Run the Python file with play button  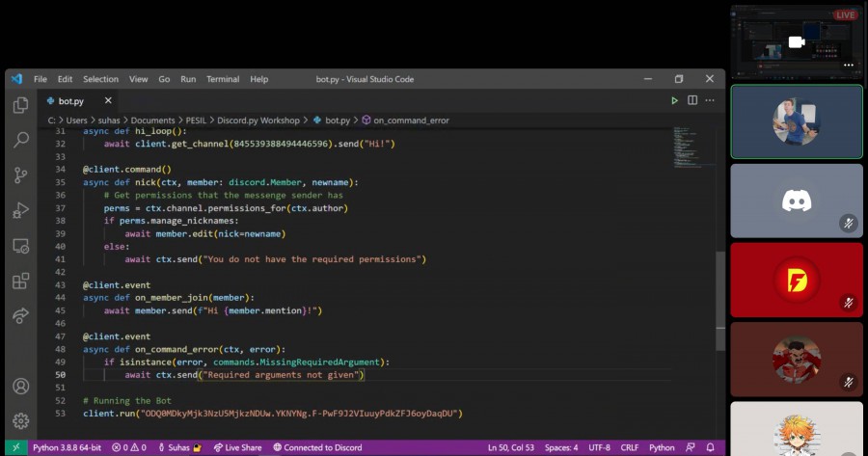point(674,100)
